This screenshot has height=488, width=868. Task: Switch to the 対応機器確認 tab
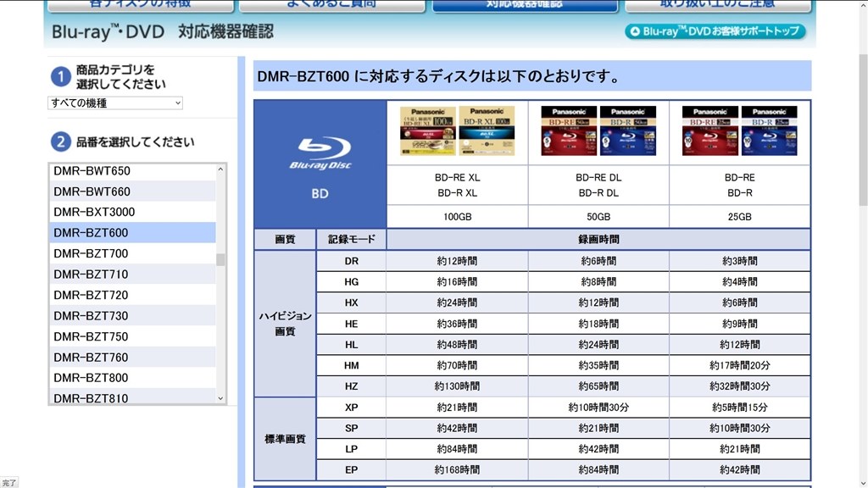click(525, 5)
